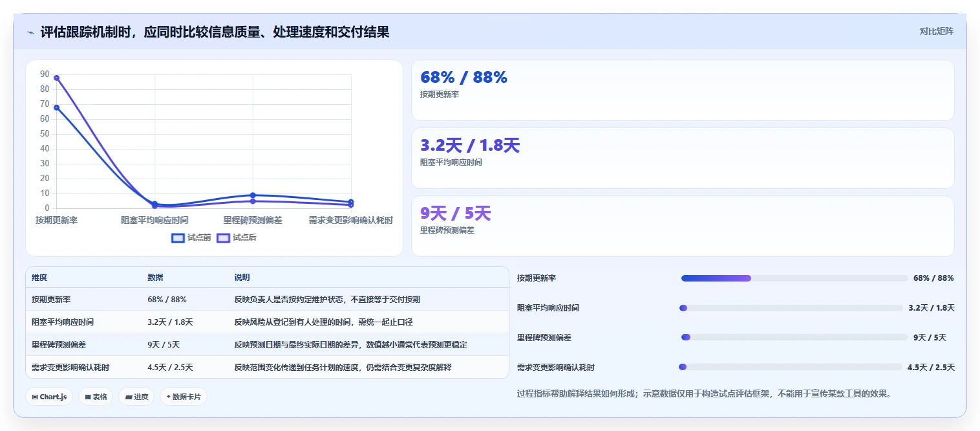The height and width of the screenshot is (431, 980).
Task: Select the 3.2天 / 1.8天 stat card
Action: point(683,159)
